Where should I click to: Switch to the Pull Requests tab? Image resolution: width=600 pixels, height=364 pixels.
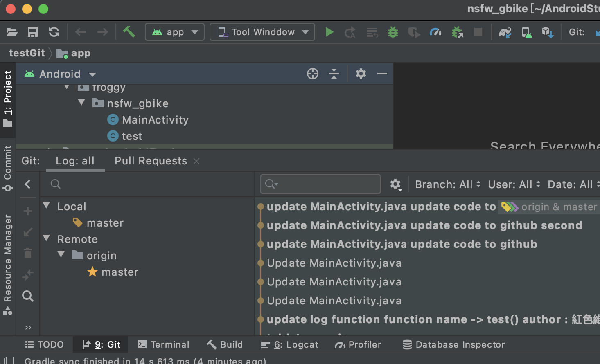[151, 160]
